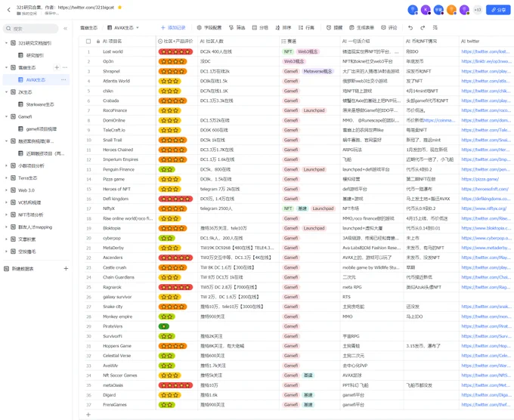Click the twitter column header
Screen dimensions: 514x420
pyautogui.click(x=486, y=42)
